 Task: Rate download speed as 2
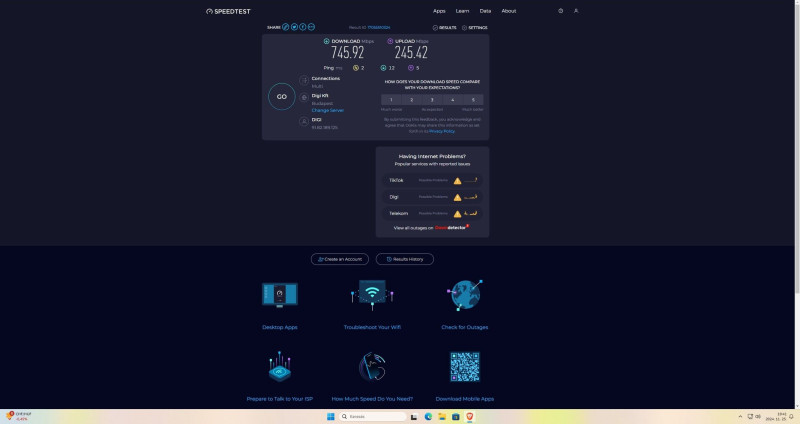412,99
